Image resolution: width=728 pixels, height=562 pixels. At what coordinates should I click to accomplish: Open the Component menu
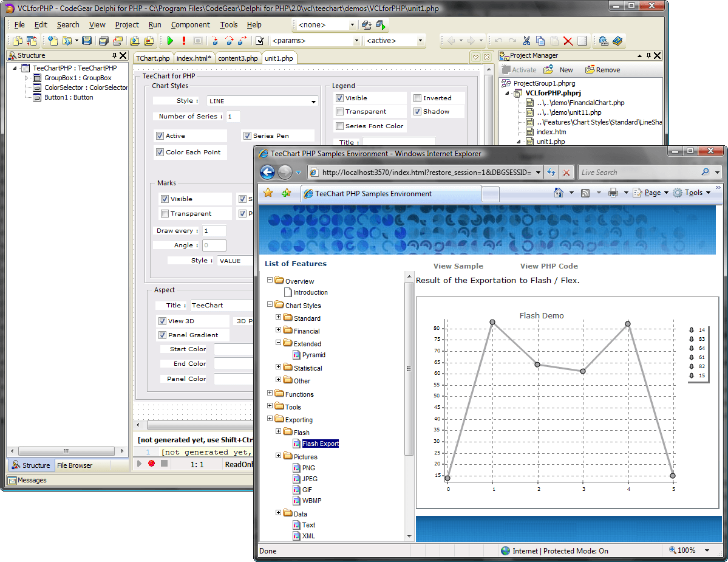(x=191, y=25)
